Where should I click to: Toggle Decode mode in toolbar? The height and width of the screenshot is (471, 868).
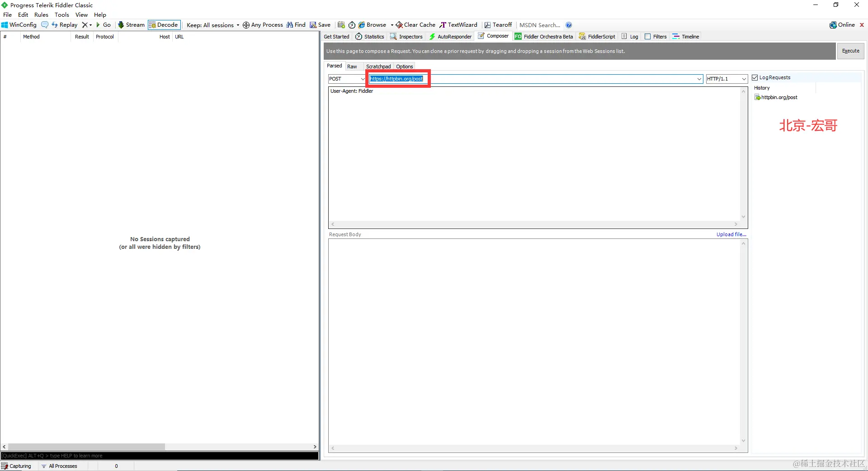pyautogui.click(x=164, y=25)
